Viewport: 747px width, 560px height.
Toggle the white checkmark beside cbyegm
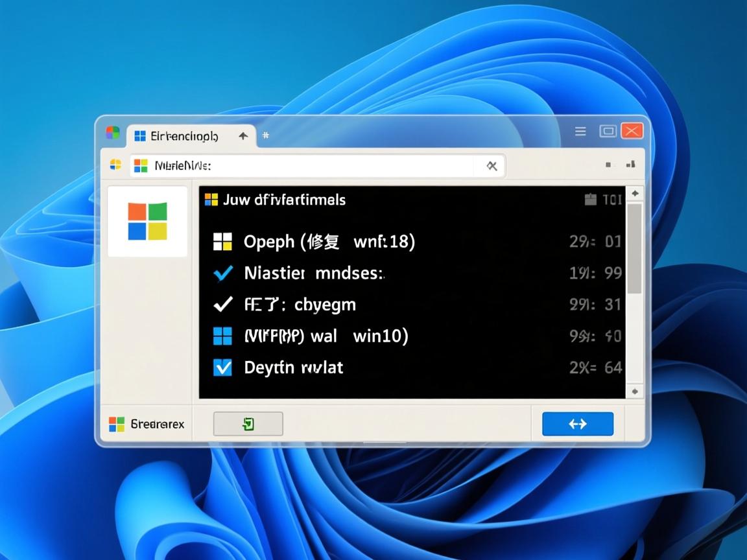tap(222, 304)
